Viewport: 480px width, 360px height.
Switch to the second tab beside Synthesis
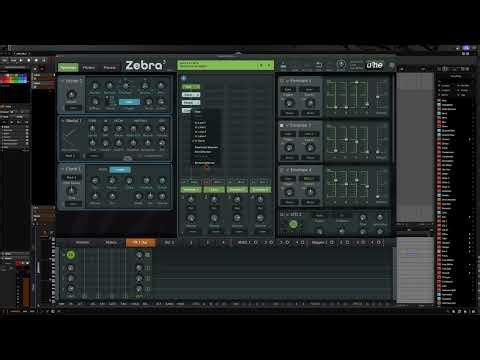pyautogui.click(x=89, y=67)
